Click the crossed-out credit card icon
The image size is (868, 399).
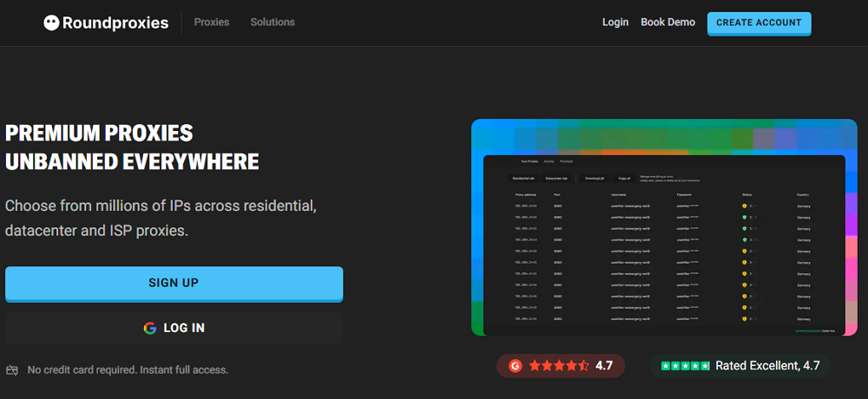pyautogui.click(x=12, y=370)
